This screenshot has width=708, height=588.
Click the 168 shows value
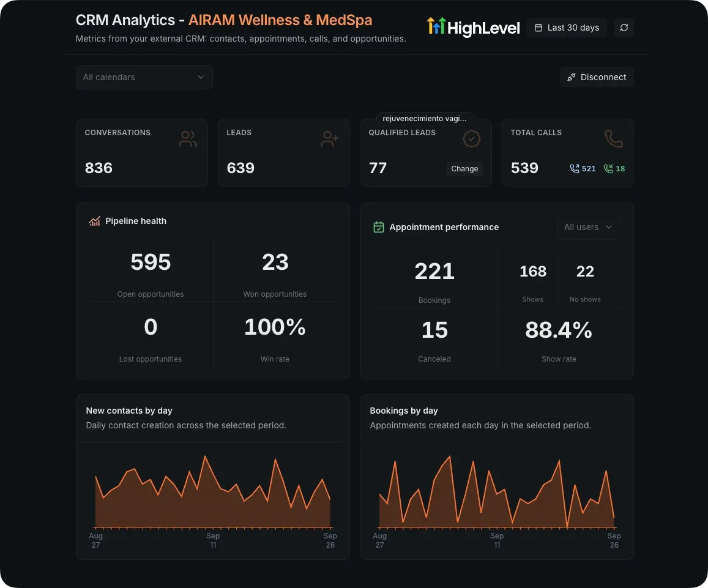pos(533,272)
